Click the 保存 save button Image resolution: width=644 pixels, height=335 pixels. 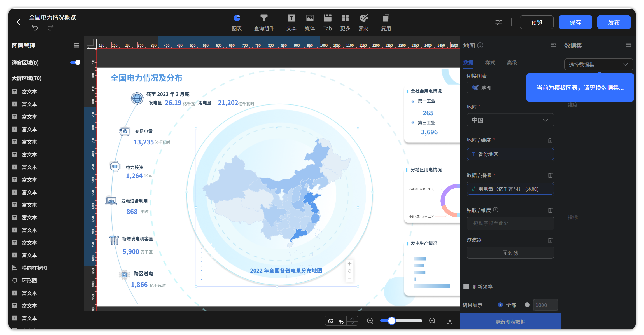pyautogui.click(x=575, y=22)
